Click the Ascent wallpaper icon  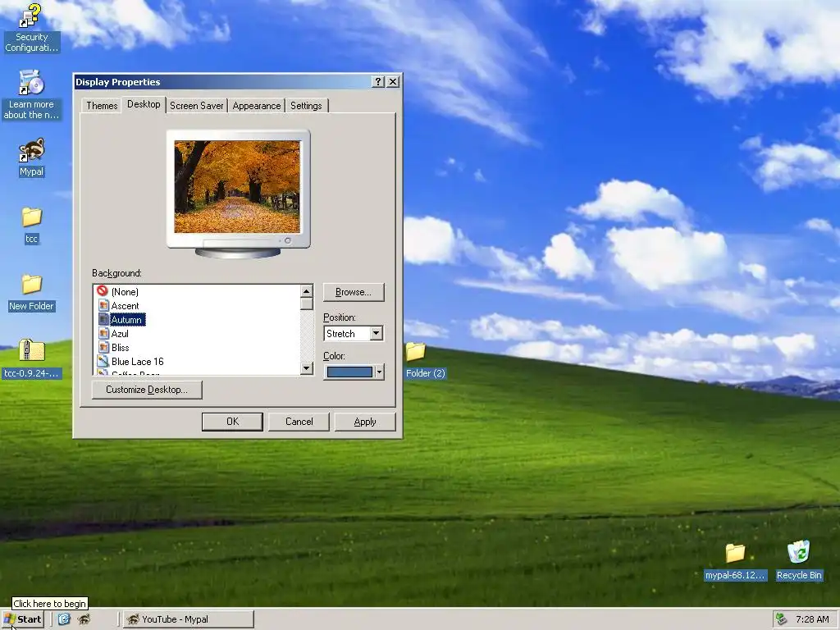point(104,305)
